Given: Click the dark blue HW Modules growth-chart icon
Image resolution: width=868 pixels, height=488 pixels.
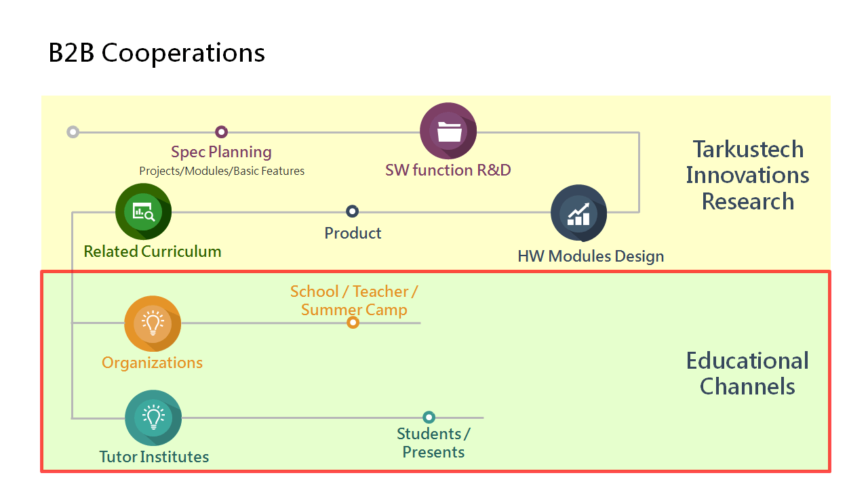Looking at the screenshot, I should (x=579, y=213).
